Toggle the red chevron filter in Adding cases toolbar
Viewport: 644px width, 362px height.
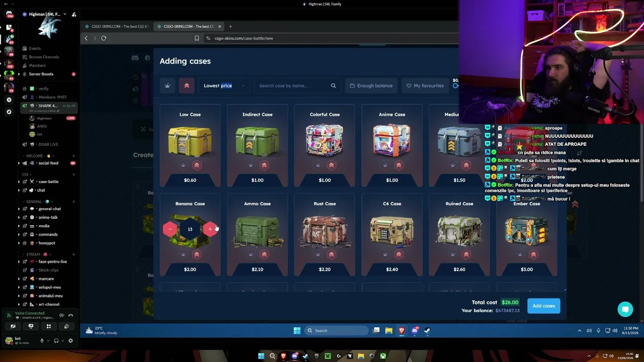coord(187,85)
